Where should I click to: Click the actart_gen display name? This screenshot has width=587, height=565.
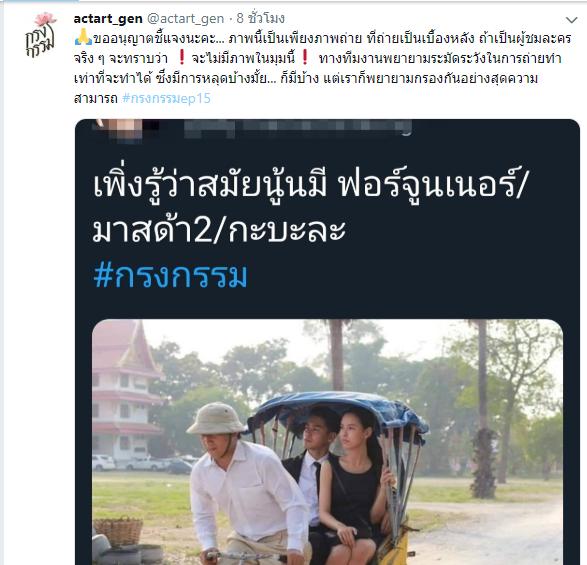pyautogui.click(x=108, y=18)
